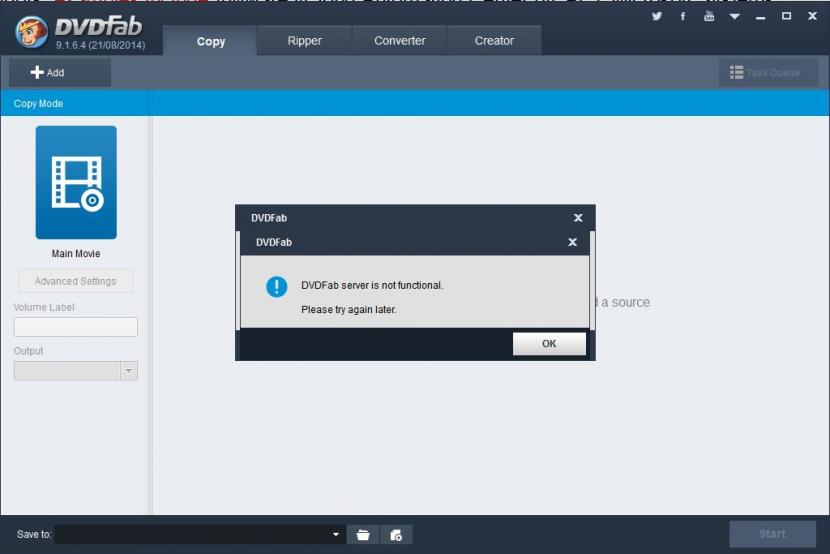Open the Task Queue
Image resolution: width=830 pixels, height=554 pixels.
[768, 72]
